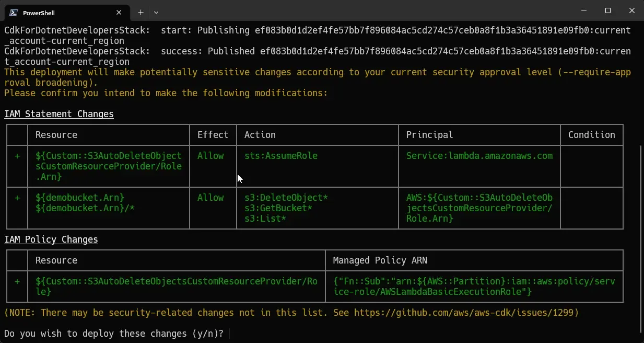Select the IAM Statement Changes heading
Viewport: 644px width, 343px height.
(58, 113)
